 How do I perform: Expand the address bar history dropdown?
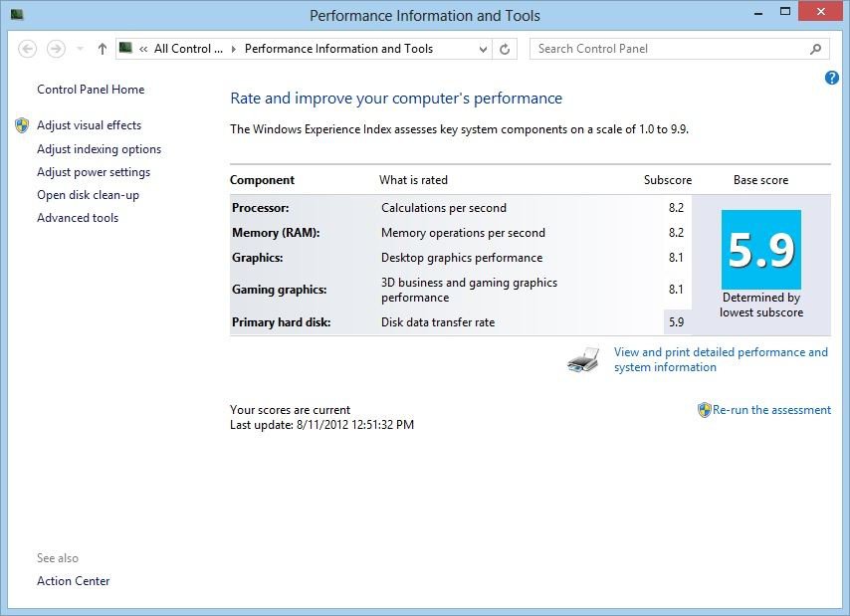(483, 50)
